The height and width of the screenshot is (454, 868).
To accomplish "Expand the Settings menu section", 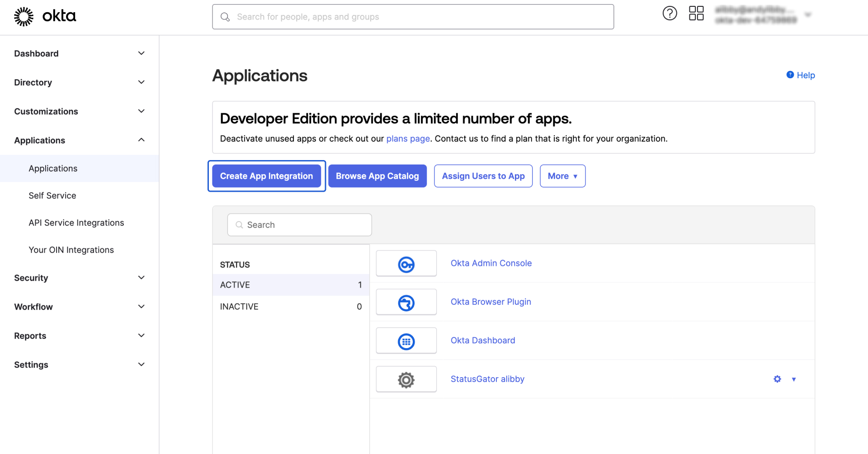I will pyautogui.click(x=141, y=364).
